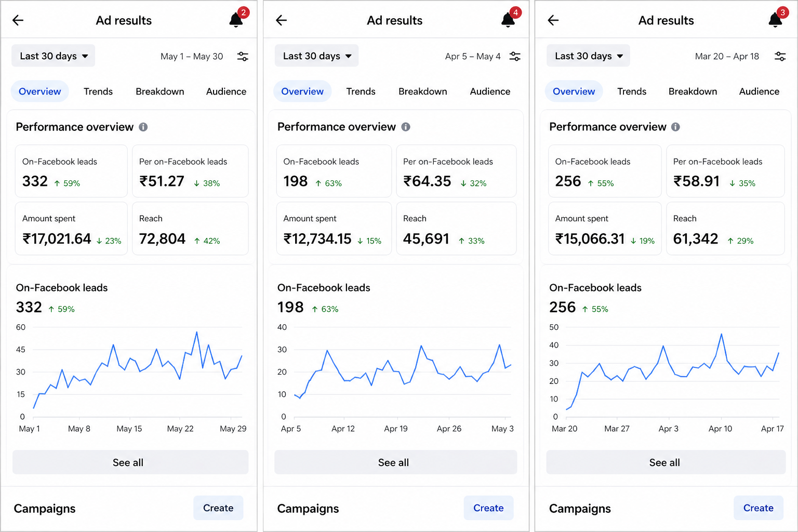Switch to Trends tab in May 1 – May 30 panel
The width and height of the screenshot is (798, 532).
click(x=98, y=91)
